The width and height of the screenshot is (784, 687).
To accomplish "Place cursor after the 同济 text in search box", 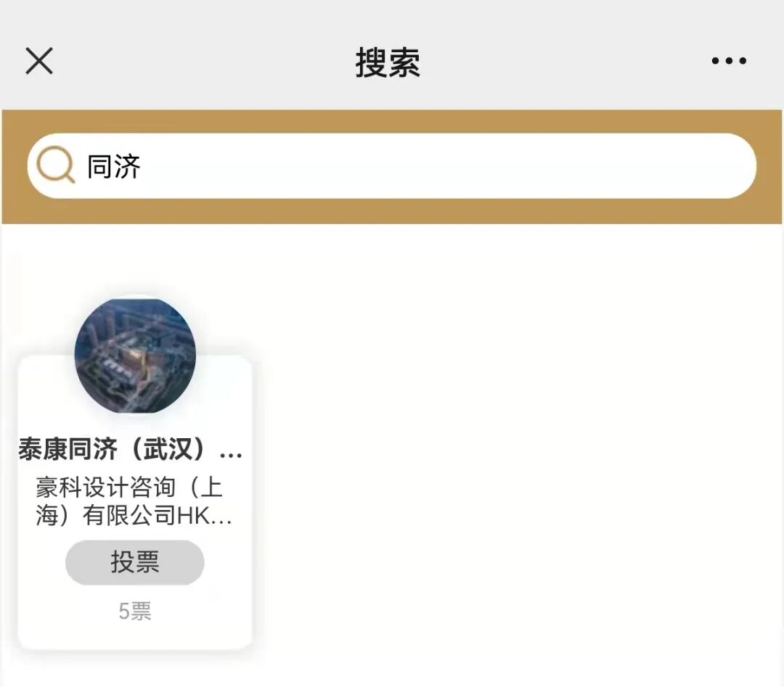I will pos(142,166).
